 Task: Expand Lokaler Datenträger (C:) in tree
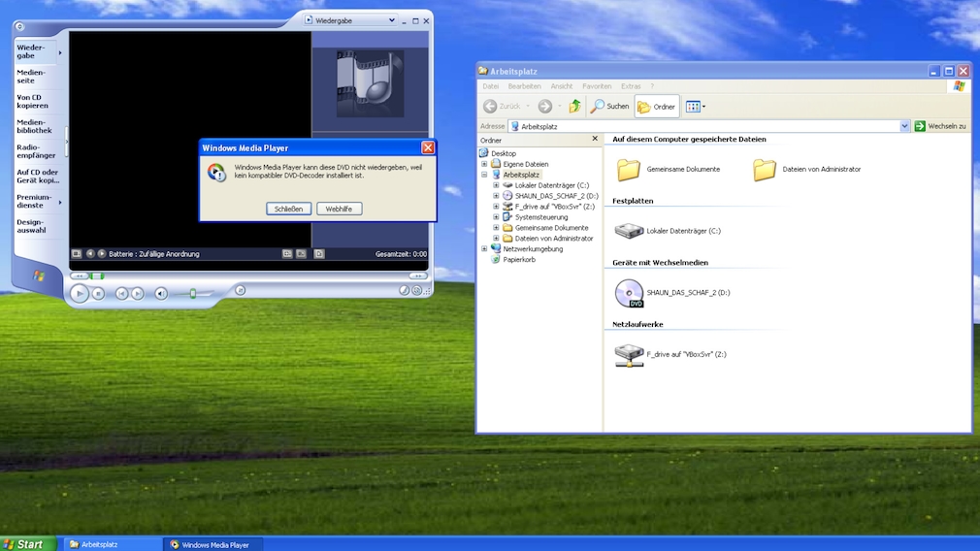496,185
